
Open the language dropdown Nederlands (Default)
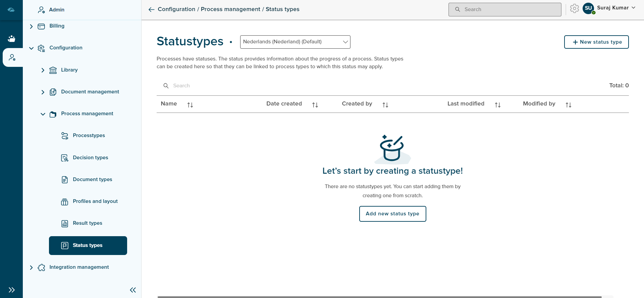click(295, 42)
